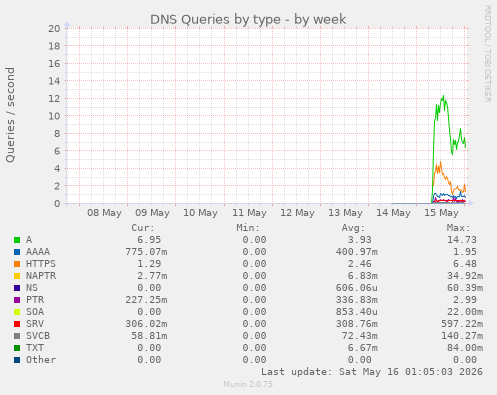Click the A max value 14.73
Screen dimensions: 497x395
click(462, 240)
